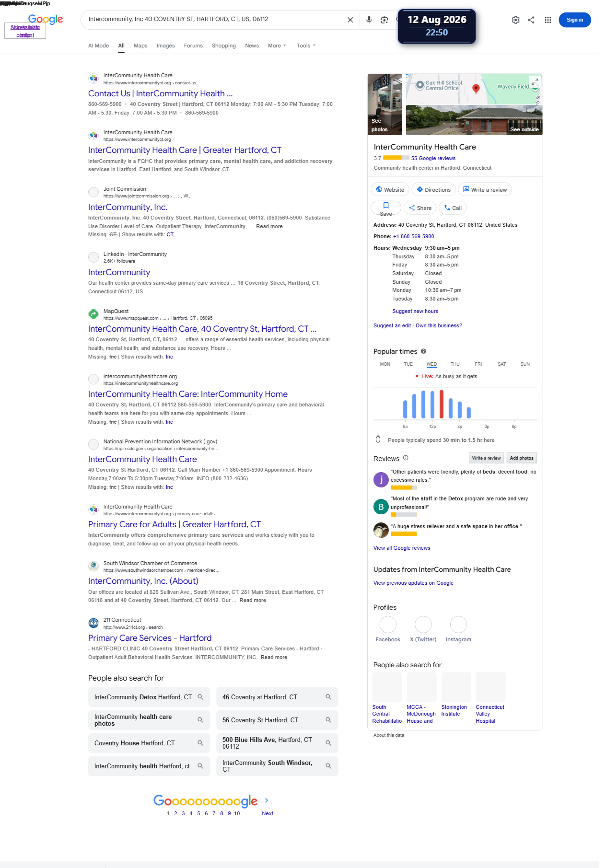Click small Write a review button in Reviews
The image size is (606, 868).
(x=486, y=458)
